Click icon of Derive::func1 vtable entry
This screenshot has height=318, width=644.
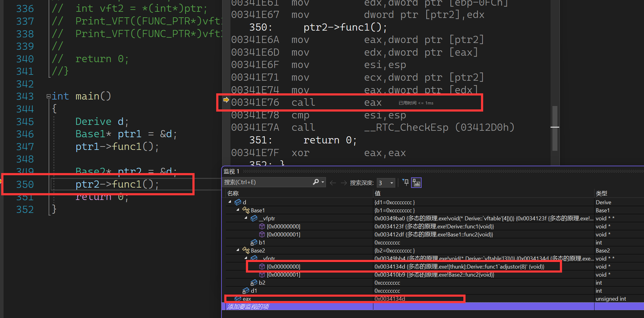[262, 226]
